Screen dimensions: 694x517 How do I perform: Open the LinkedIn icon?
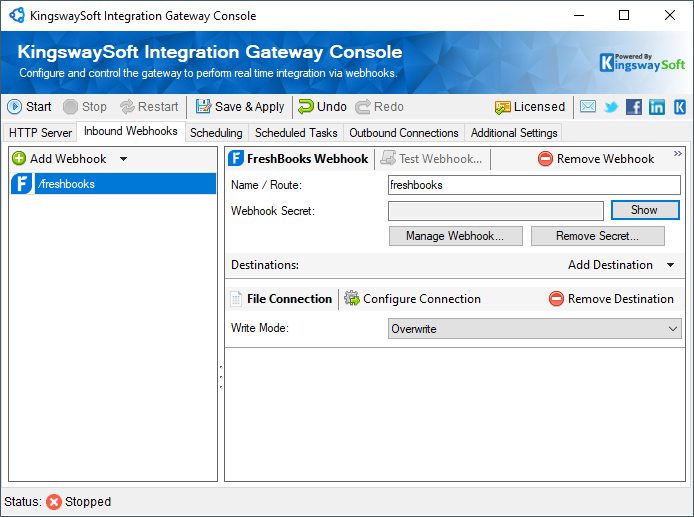click(x=657, y=107)
